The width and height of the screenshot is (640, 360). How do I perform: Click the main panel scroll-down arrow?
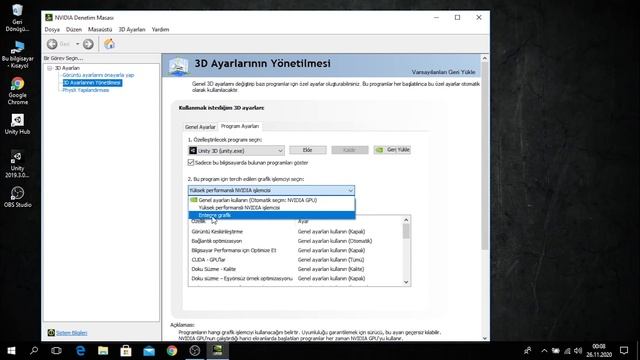click(485, 338)
